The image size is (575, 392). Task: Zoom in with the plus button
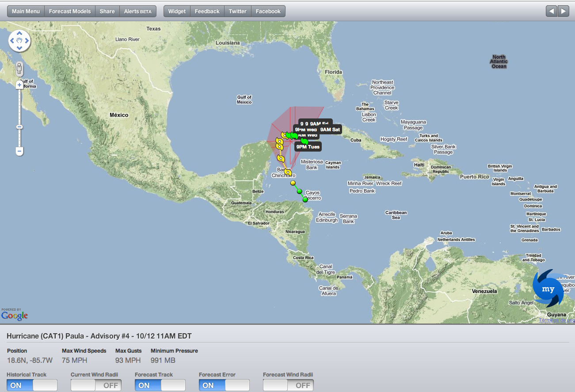19,84
